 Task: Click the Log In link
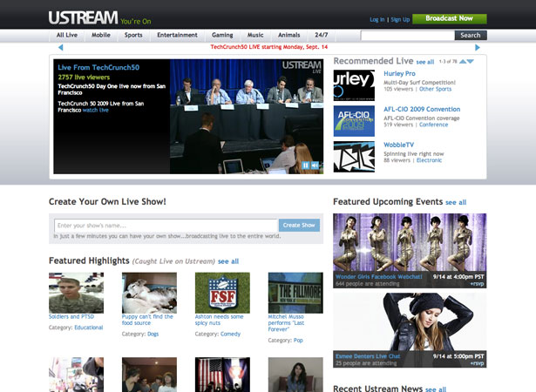[377, 20]
